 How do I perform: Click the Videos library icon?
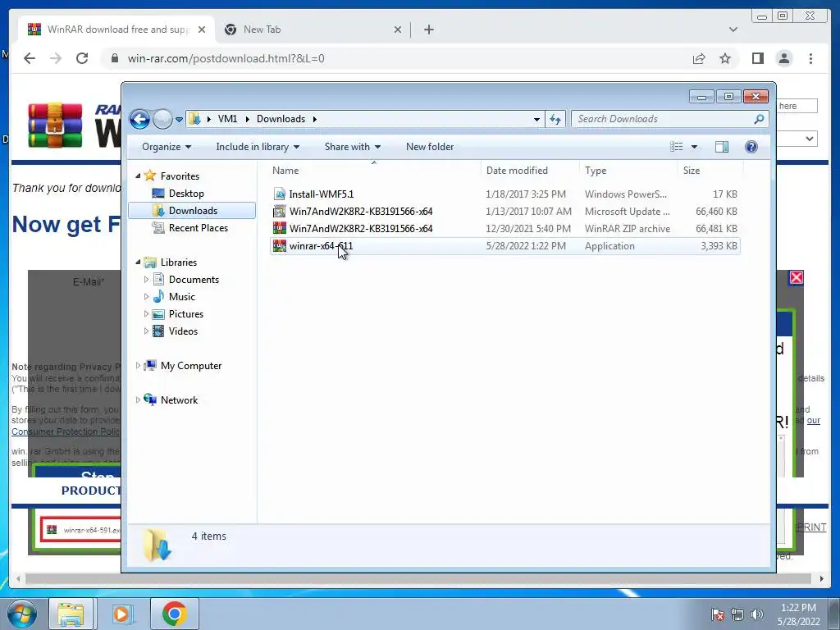point(158,331)
